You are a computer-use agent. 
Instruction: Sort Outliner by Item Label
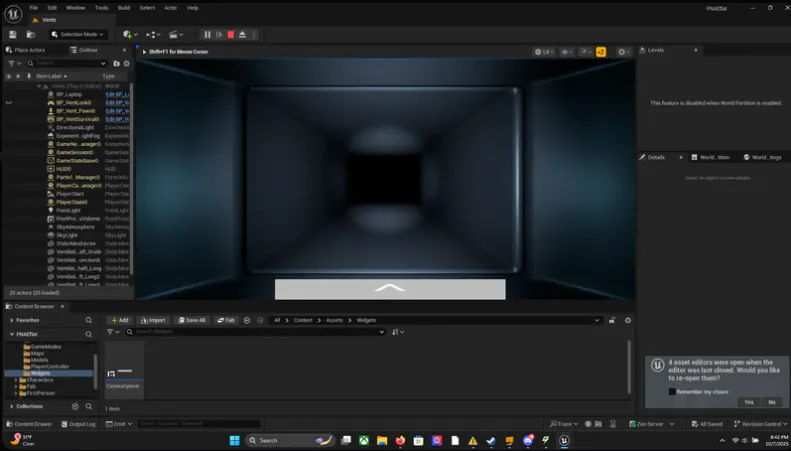51,76
